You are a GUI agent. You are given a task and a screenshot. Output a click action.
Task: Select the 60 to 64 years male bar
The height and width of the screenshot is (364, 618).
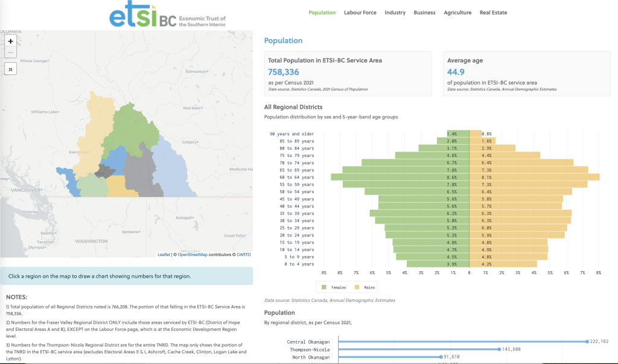(535, 177)
